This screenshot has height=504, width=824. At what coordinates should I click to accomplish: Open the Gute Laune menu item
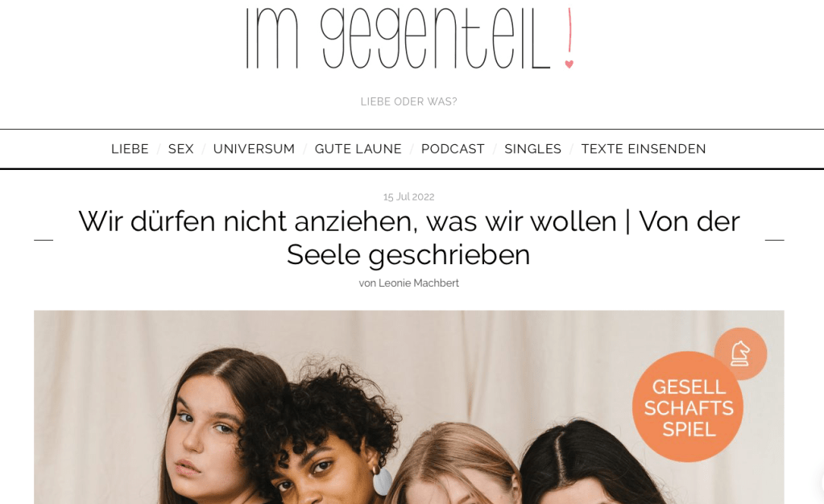pyautogui.click(x=358, y=149)
